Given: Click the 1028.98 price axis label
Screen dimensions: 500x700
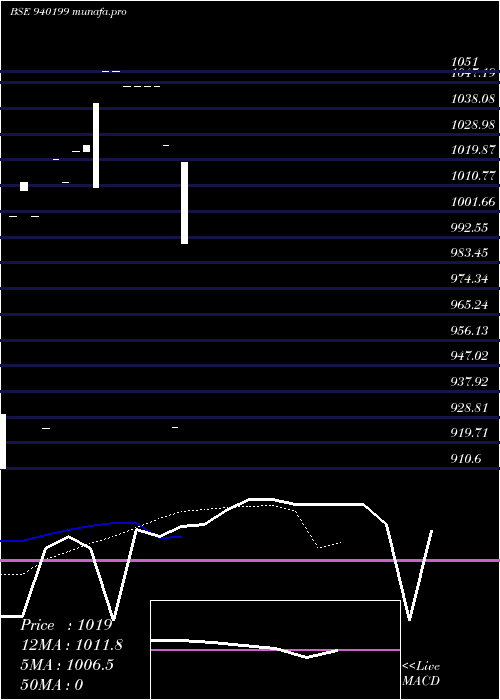Looking at the screenshot, I should click(x=473, y=125).
